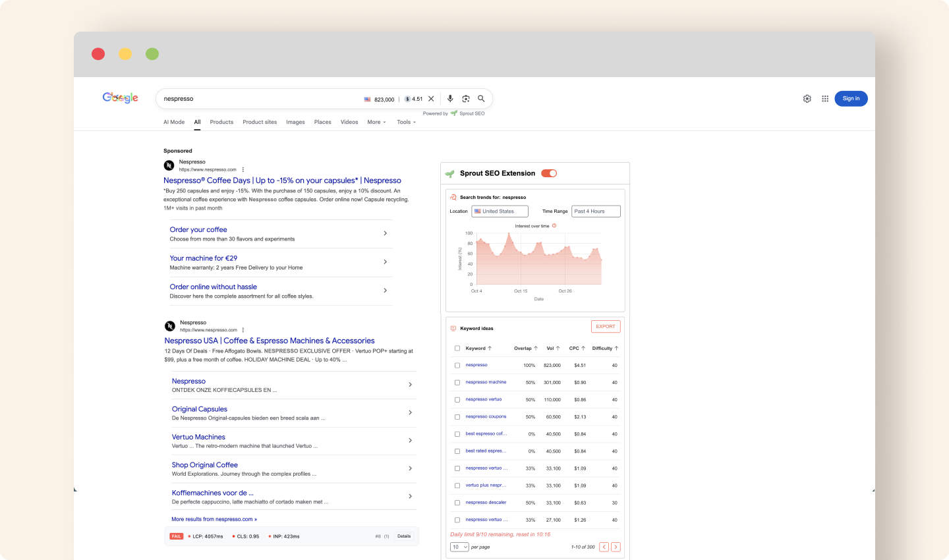Image resolution: width=949 pixels, height=560 pixels.
Task: Open the Time Range Past 4 Hours dropdown
Action: click(595, 211)
